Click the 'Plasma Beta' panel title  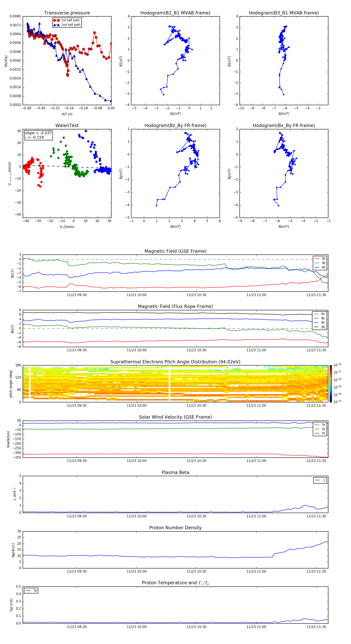(175, 473)
